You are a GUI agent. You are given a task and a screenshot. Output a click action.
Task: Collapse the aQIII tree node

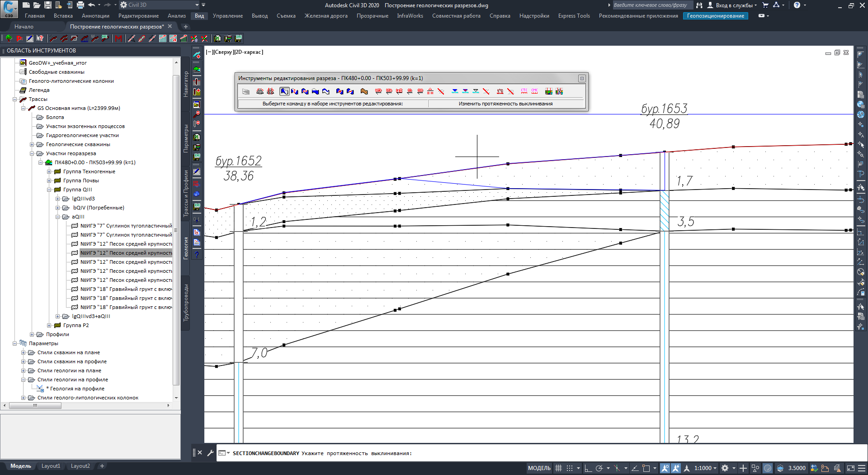coord(58,217)
